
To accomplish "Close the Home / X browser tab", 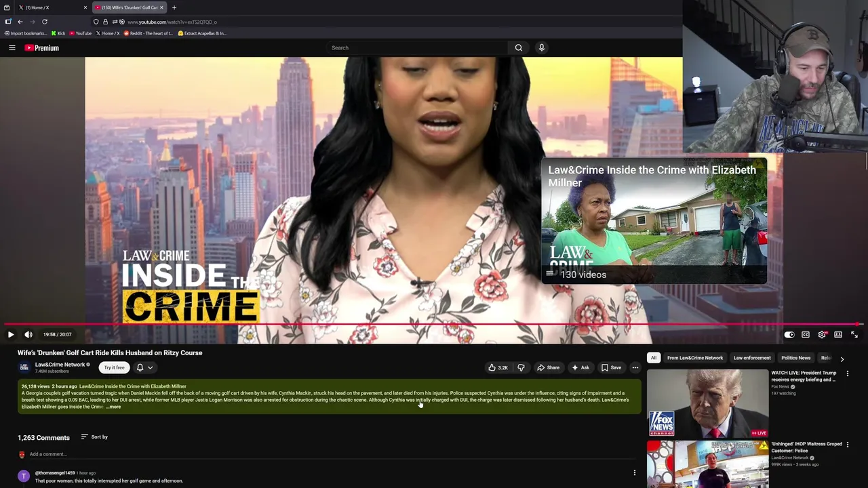I will pyautogui.click(x=85, y=7).
